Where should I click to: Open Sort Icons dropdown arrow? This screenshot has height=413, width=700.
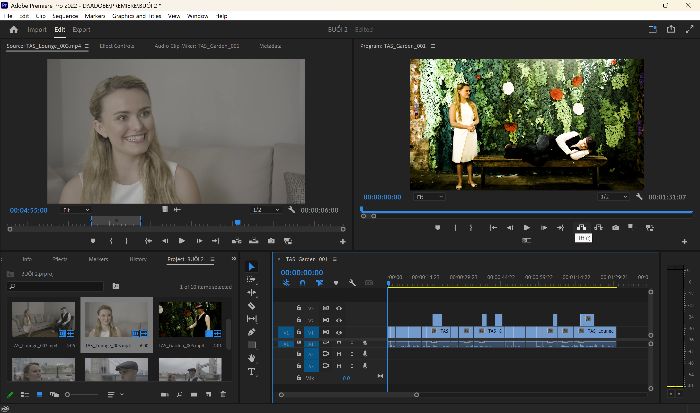pyautogui.click(x=121, y=395)
